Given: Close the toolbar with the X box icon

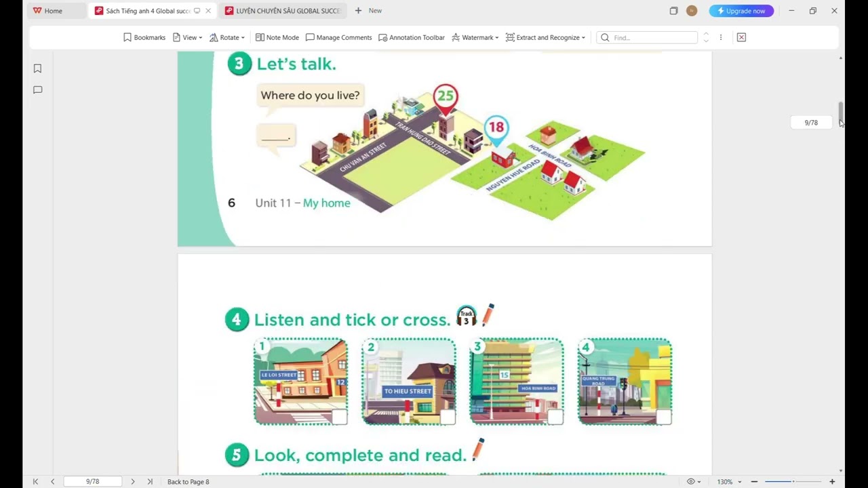Looking at the screenshot, I should coord(741,38).
